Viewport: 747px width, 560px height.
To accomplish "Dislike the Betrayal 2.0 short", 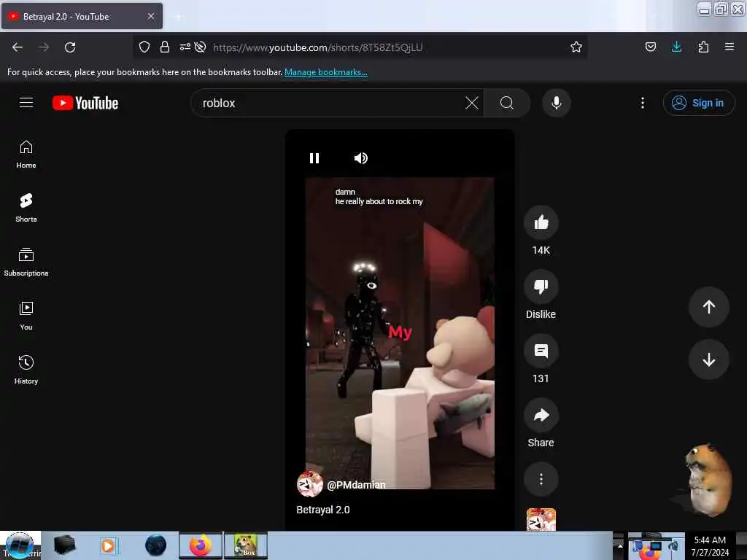I will [541, 287].
